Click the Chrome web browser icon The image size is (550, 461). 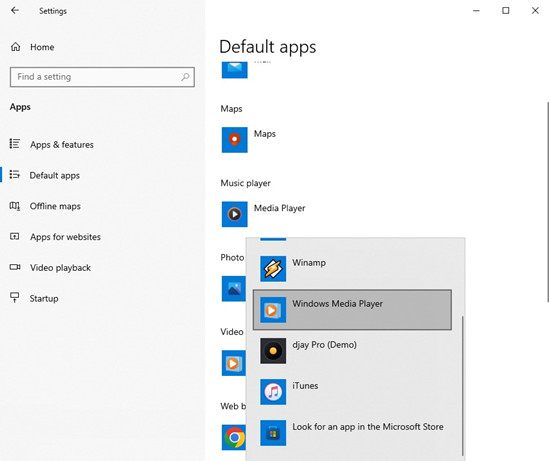(234, 437)
